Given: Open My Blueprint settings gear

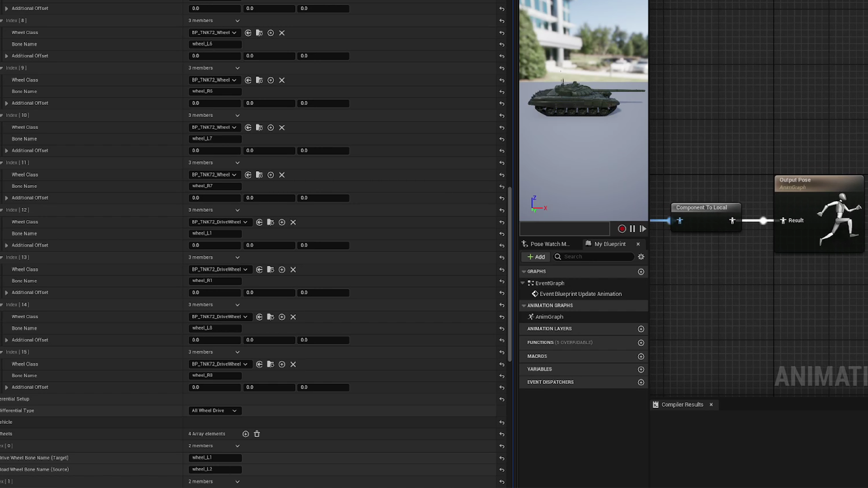Looking at the screenshot, I should pyautogui.click(x=641, y=257).
